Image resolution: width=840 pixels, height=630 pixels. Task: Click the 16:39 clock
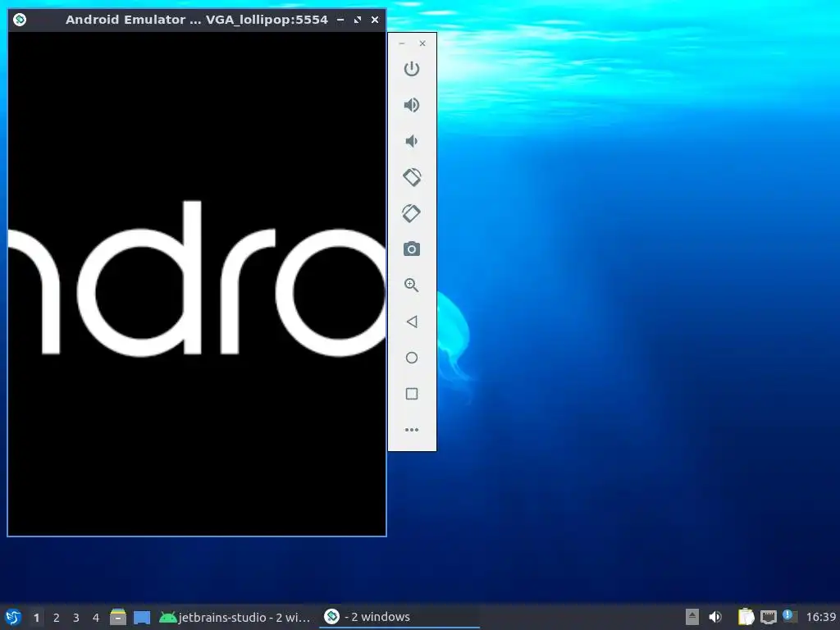click(820, 617)
